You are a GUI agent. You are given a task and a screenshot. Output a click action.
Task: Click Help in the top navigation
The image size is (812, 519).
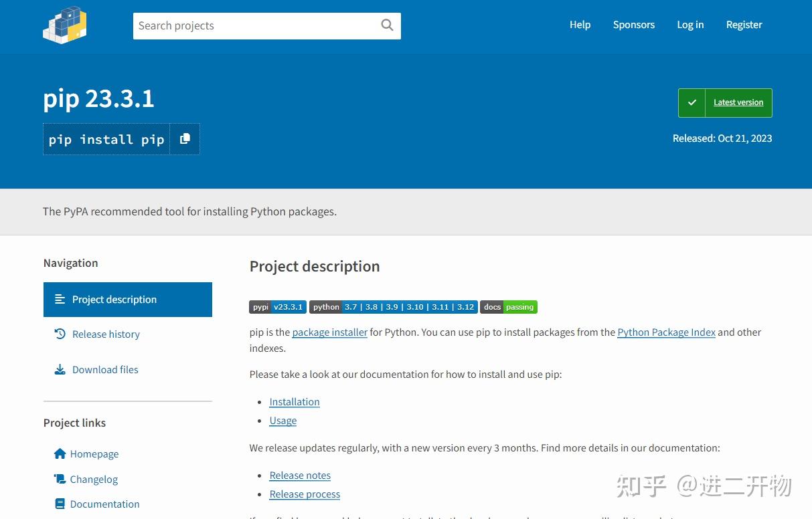pyautogui.click(x=580, y=25)
